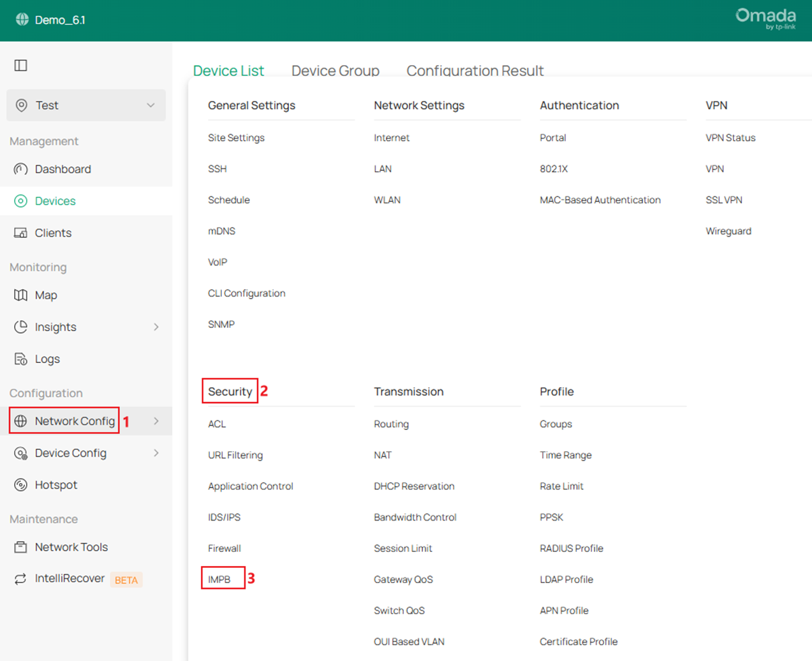View the network Map
The width and height of the screenshot is (812, 661).
click(47, 295)
